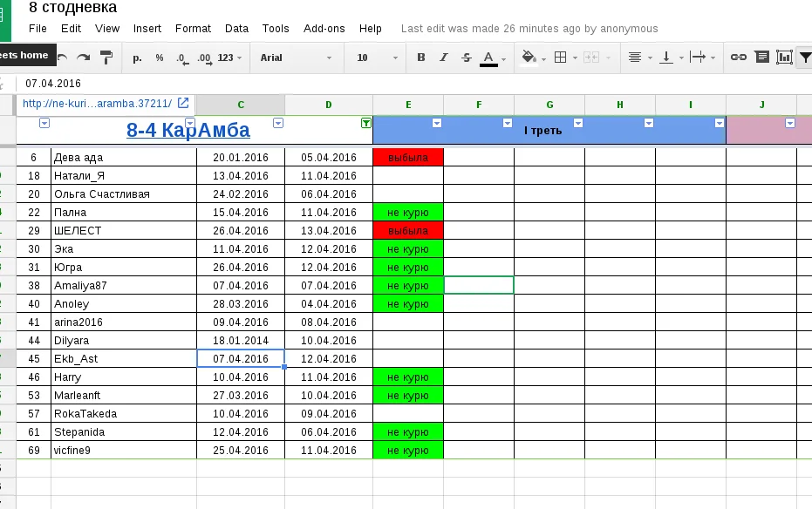Screen dimensions: 812x509
Task: Toggle bold formatting
Action: 420,57
